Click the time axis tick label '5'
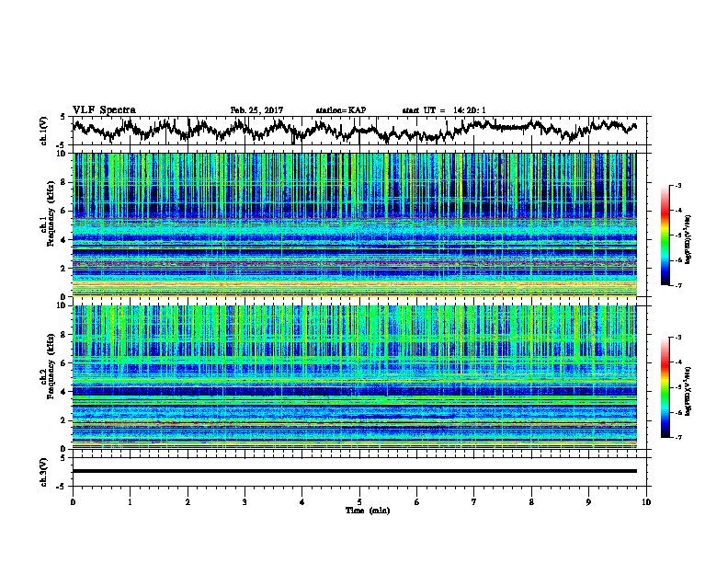Image resolution: width=728 pixels, height=563 pixels. pos(359,501)
